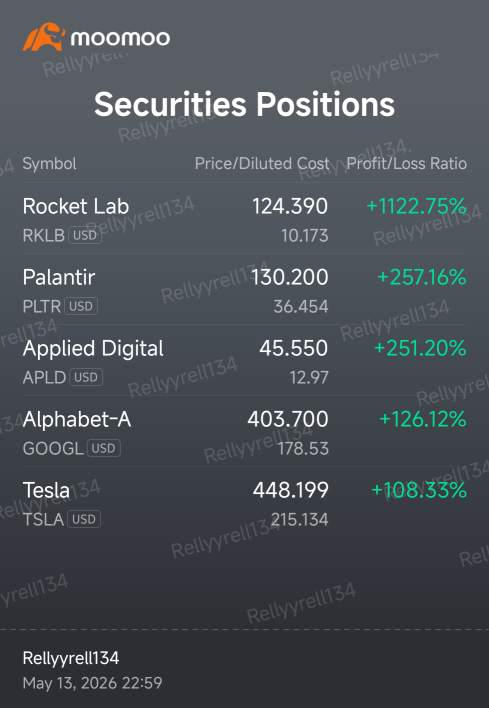Select the USD badge next to RKLB

85,235
